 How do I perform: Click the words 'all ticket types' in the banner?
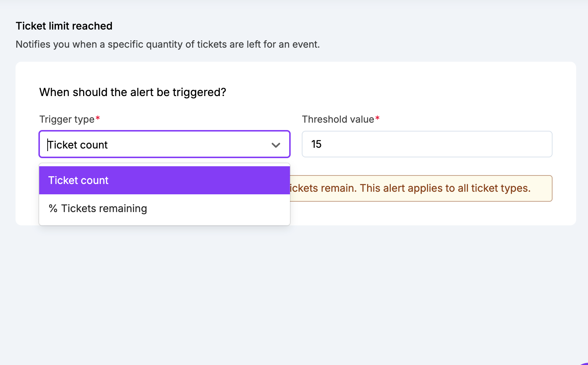pyautogui.click(x=494, y=188)
